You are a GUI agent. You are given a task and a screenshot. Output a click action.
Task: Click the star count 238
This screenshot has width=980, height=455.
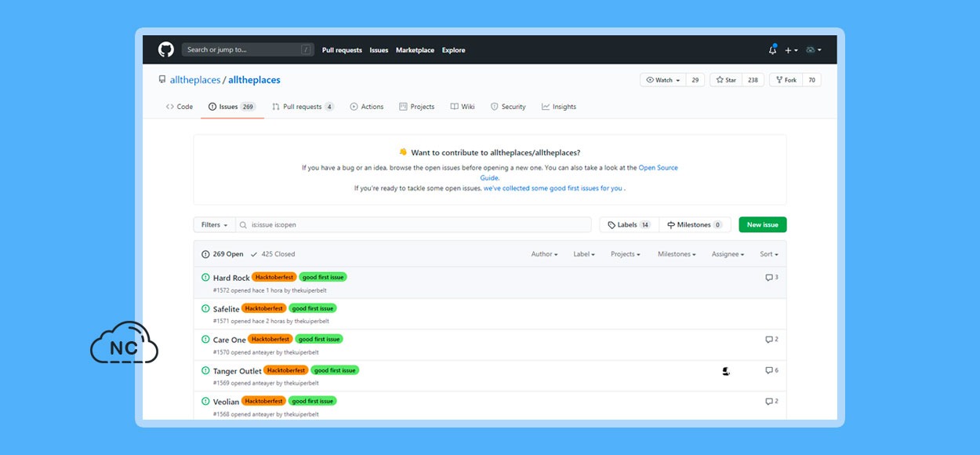(753, 80)
